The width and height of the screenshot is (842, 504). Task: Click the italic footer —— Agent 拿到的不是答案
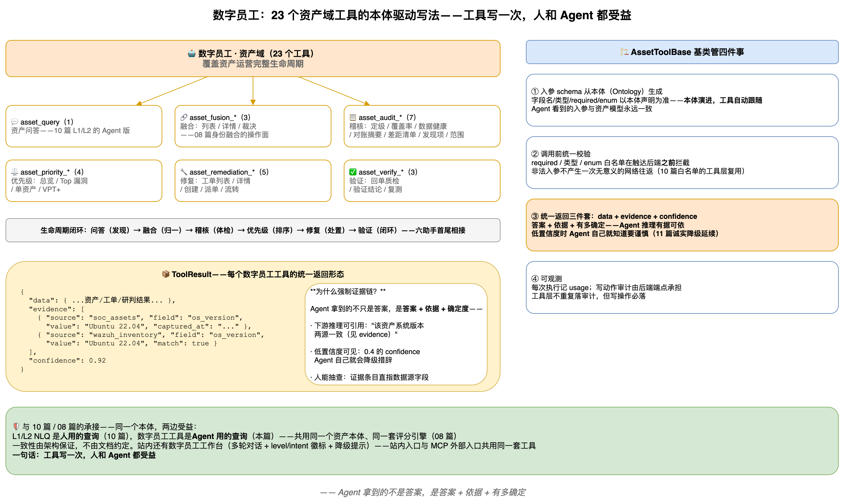tap(422, 492)
